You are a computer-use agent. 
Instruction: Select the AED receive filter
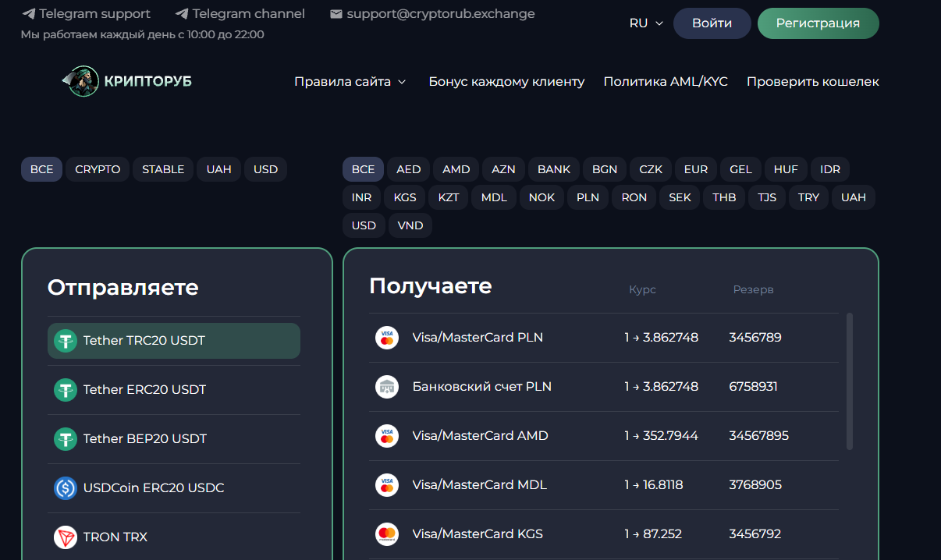(x=409, y=169)
